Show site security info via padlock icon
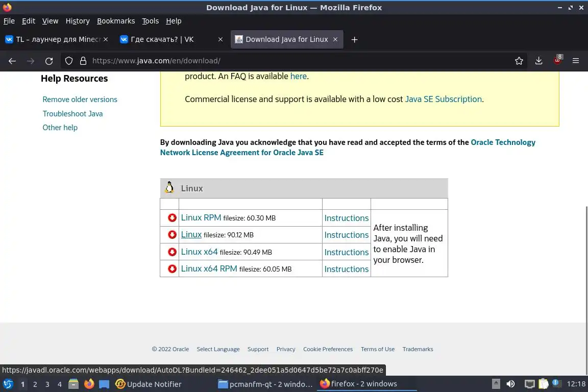 [x=83, y=61]
